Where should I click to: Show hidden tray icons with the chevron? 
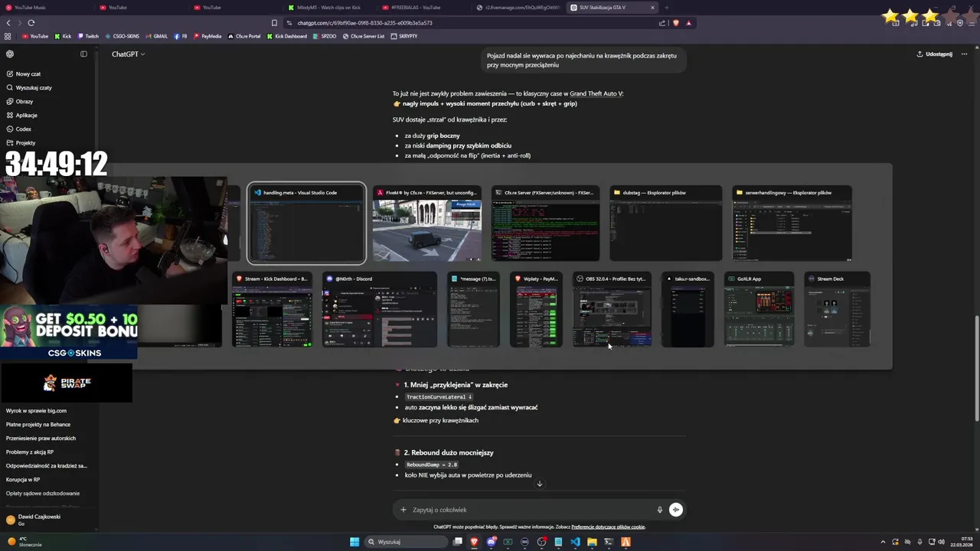883,542
